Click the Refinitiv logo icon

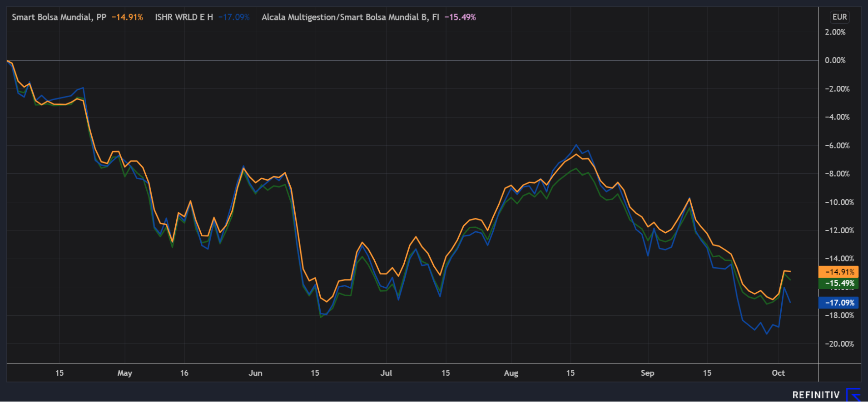[x=853, y=395]
